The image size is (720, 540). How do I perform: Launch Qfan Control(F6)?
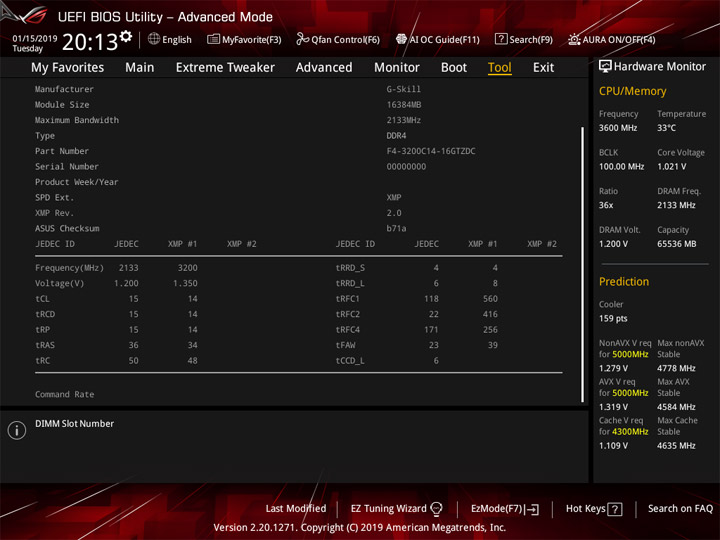(338, 39)
